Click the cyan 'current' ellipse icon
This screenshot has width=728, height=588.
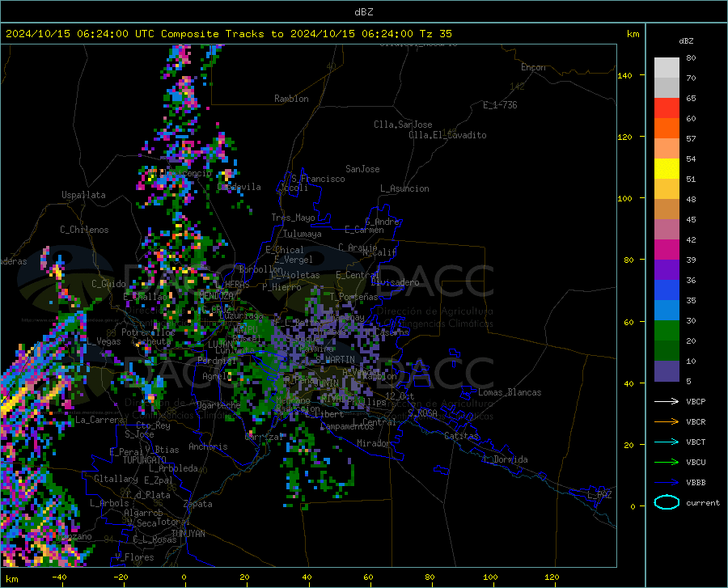[667, 502]
